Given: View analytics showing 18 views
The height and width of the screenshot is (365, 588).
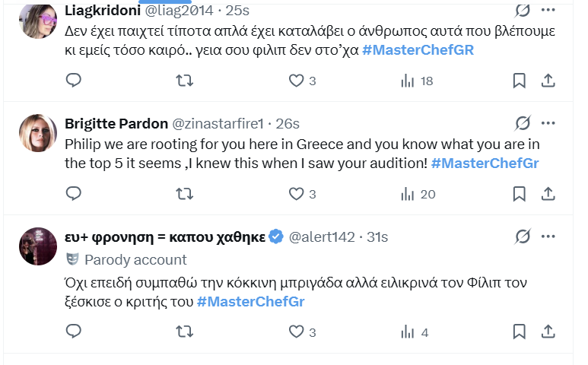Looking at the screenshot, I should [416, 81].
